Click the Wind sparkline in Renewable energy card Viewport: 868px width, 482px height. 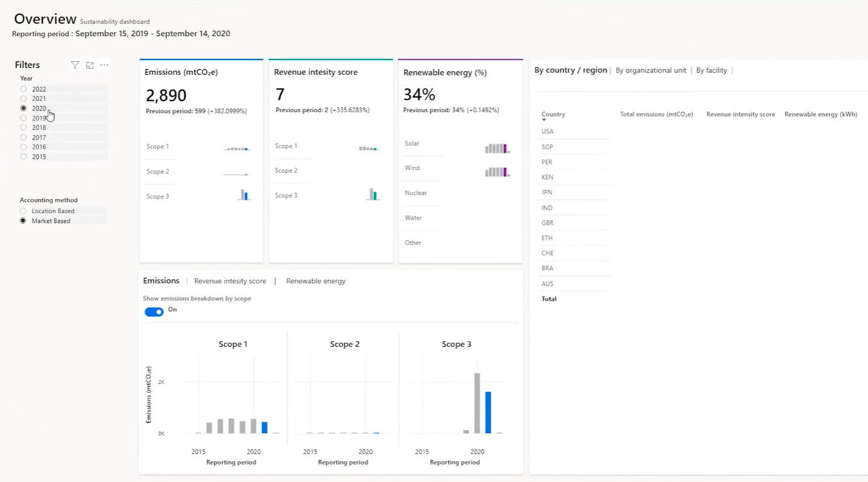[x=497, y=172]
